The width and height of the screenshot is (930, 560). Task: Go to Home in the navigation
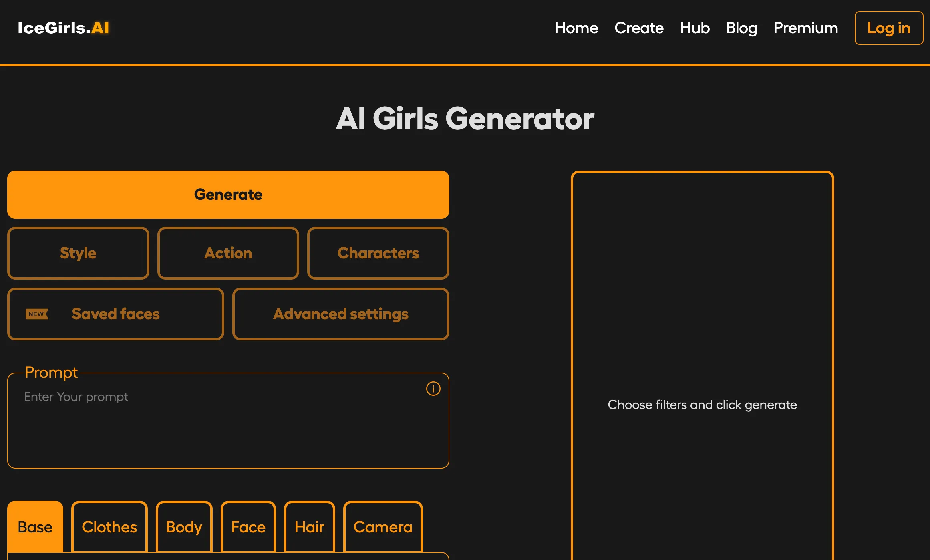576,28
